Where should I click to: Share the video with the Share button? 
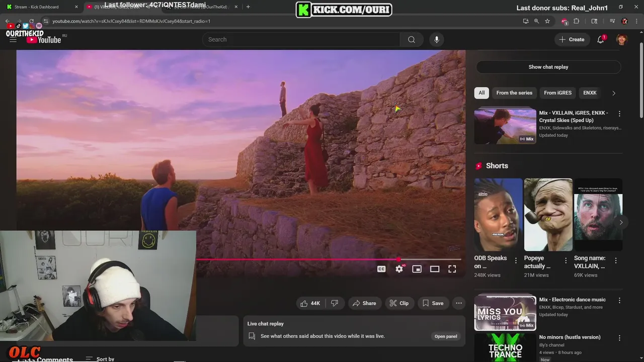pos(364,303)
